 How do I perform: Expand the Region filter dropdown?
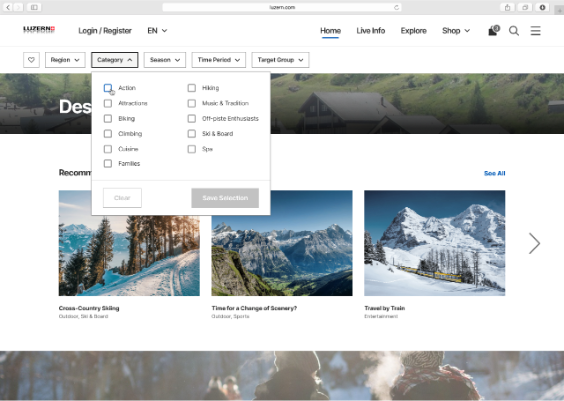(x=65, y=60)
